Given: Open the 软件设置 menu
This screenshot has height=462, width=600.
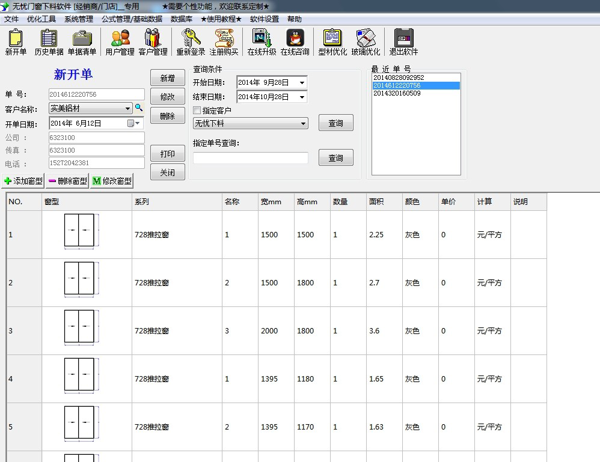Looking at the screenshot, I should [264, 19].
